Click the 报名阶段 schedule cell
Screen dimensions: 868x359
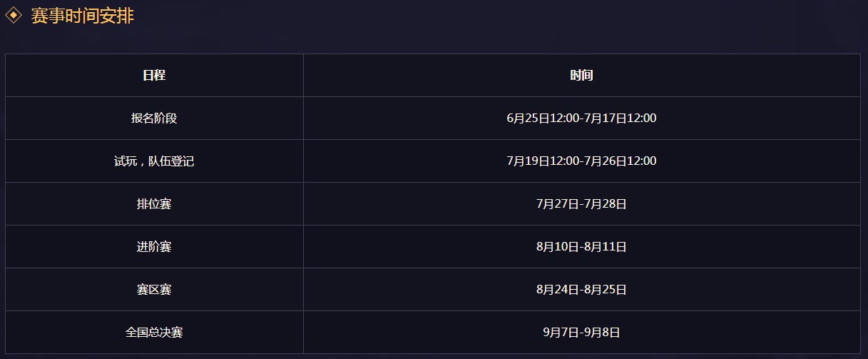pyautogui.click(x=154, y=118)
